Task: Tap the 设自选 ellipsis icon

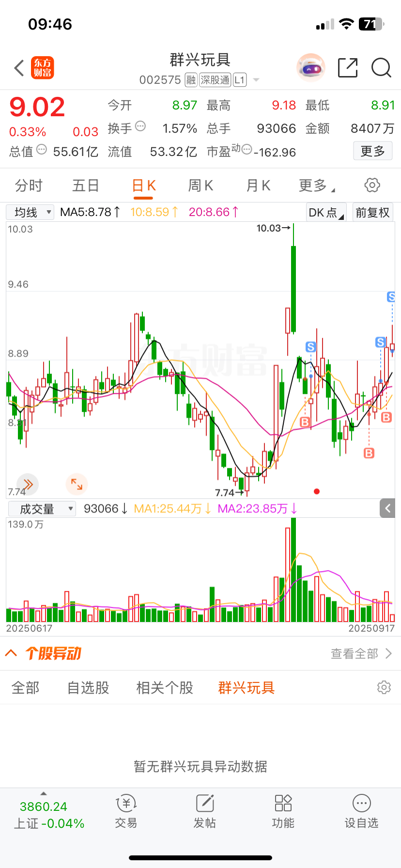Action: coord(362,804)
